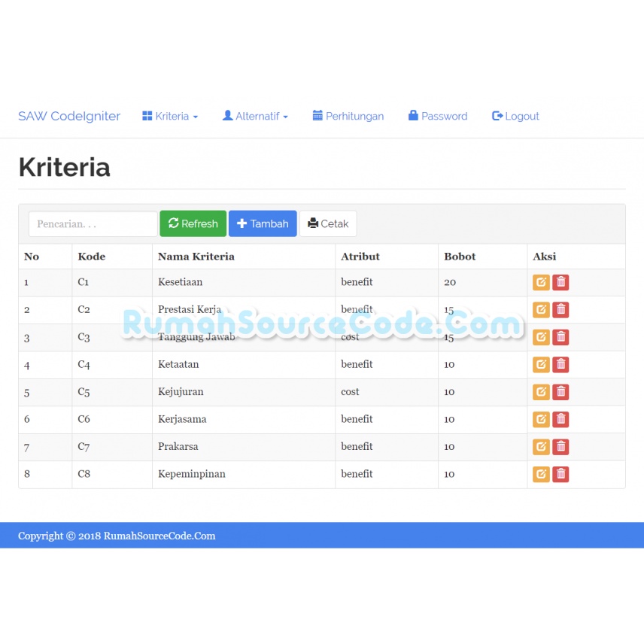Click Cetak to print the criteria table
644x644 pixels.
[x=328, y=223]
